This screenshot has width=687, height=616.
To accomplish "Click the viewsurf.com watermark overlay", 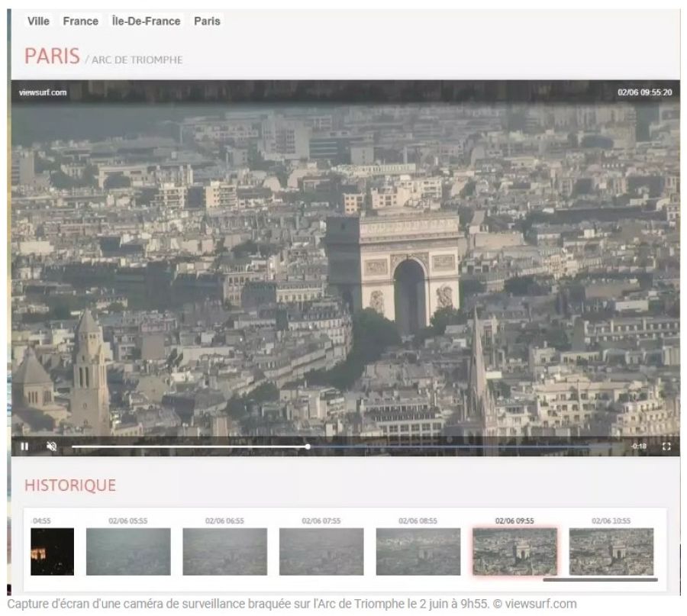I will pyautogui.click(x=41, y=93).
